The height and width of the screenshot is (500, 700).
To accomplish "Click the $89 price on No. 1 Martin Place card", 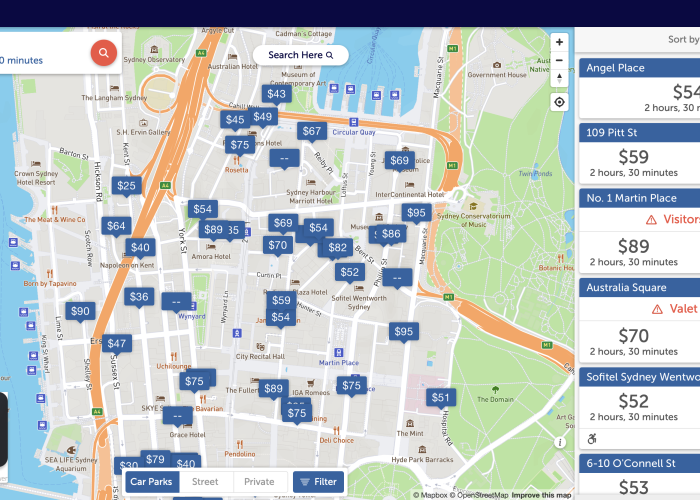I will tap(633, 246).
